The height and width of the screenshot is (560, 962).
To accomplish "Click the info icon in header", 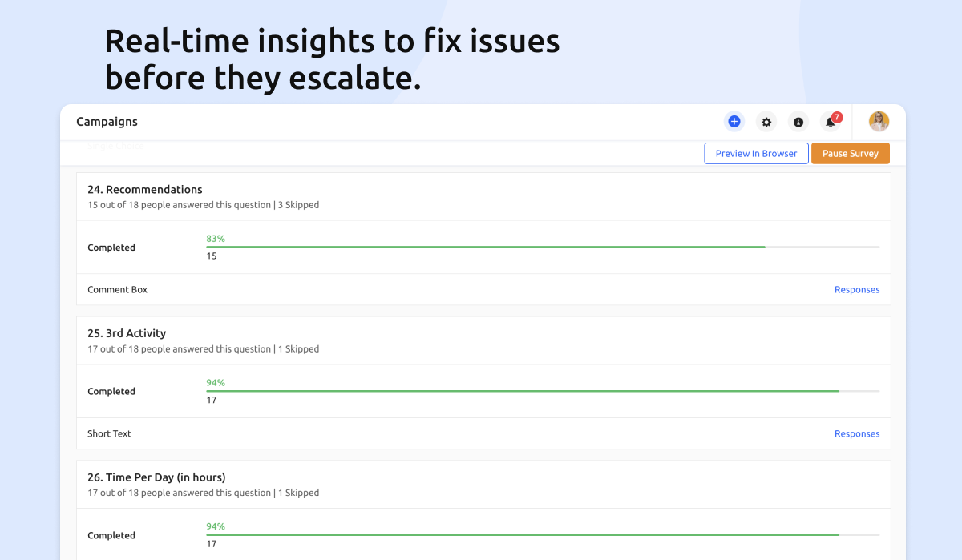I will coord(798,122).
